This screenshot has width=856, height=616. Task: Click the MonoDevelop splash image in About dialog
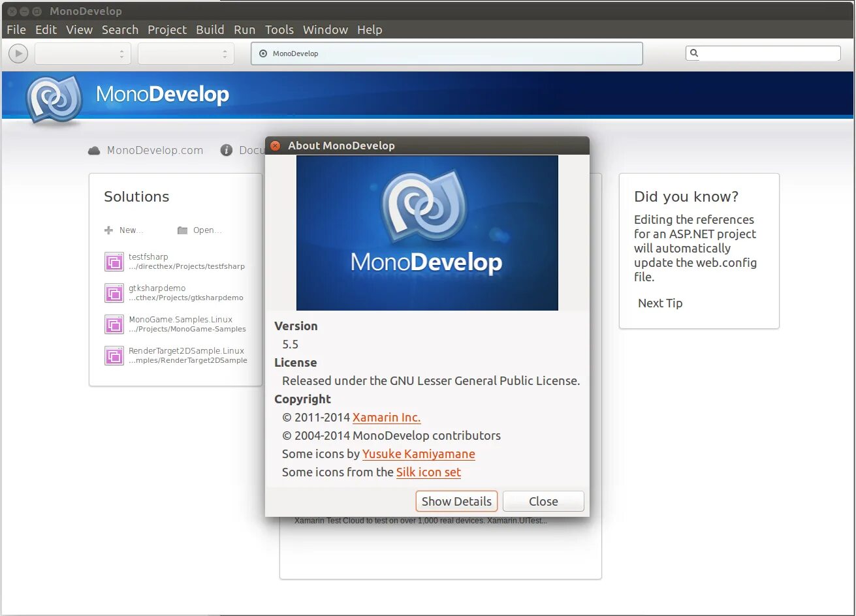[x=427, y=233]
